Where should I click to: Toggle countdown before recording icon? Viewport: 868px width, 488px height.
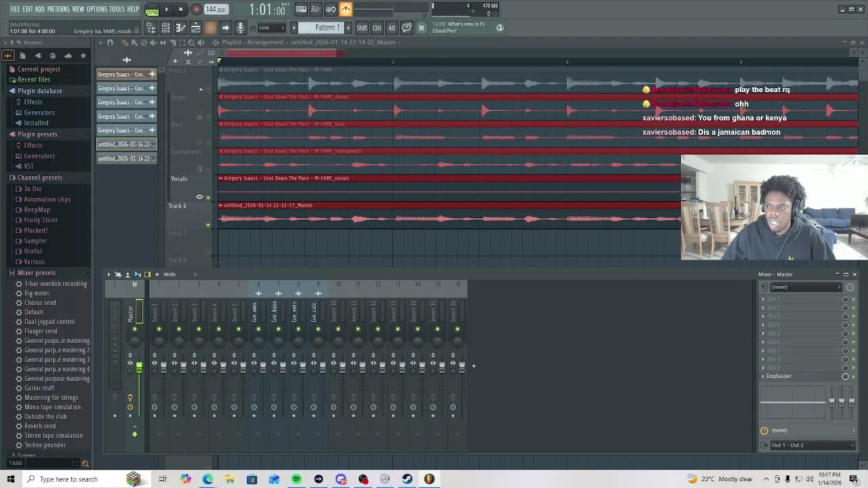click(x=316, y=9)
